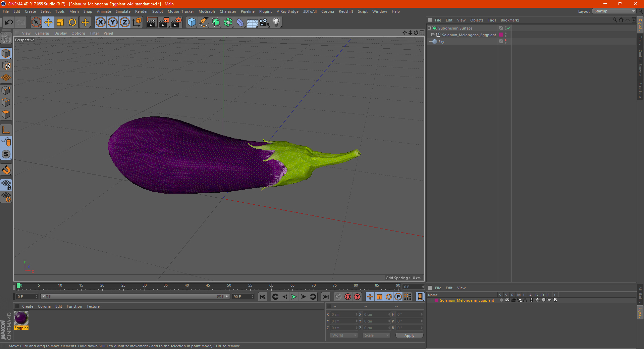644x349 pixels.
Task: Click the Undo arrow icon
Action: (x=9, y=22)
